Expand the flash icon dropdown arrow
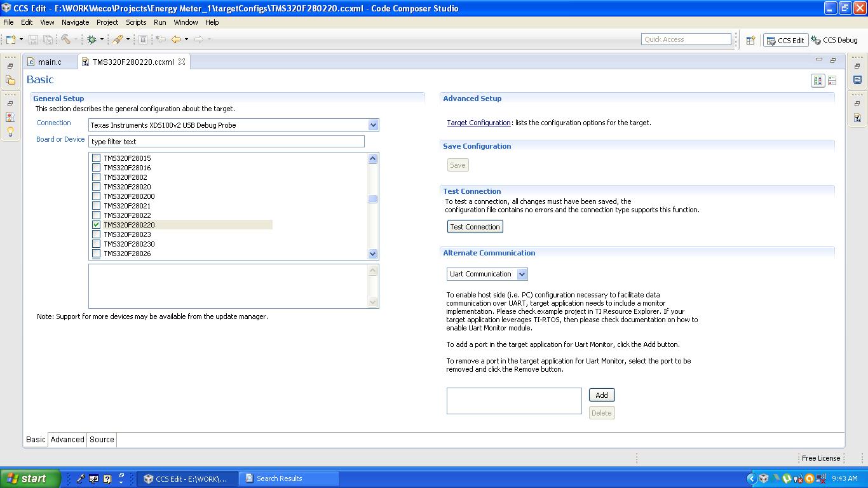 click(128, 39)
